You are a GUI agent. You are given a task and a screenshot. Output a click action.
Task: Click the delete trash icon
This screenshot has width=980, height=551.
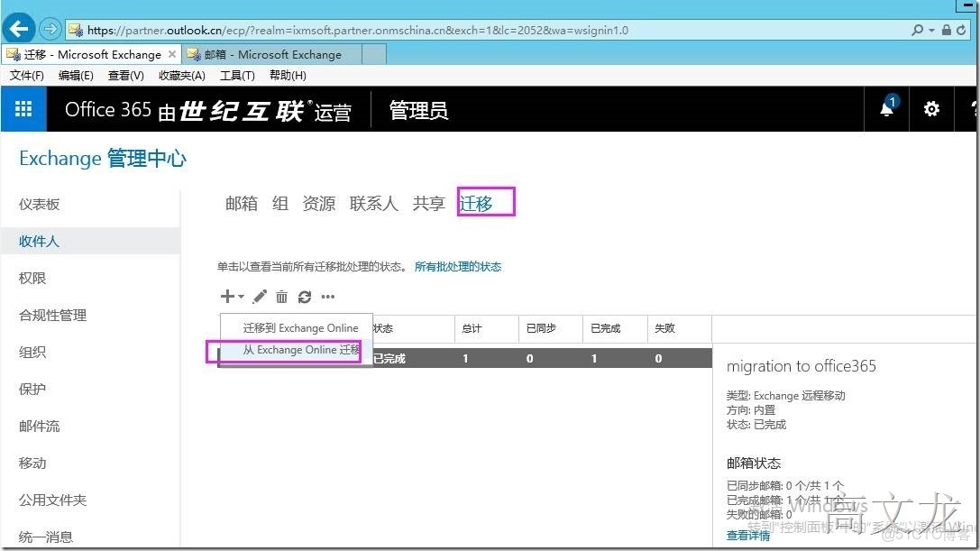tap(280, 296)
